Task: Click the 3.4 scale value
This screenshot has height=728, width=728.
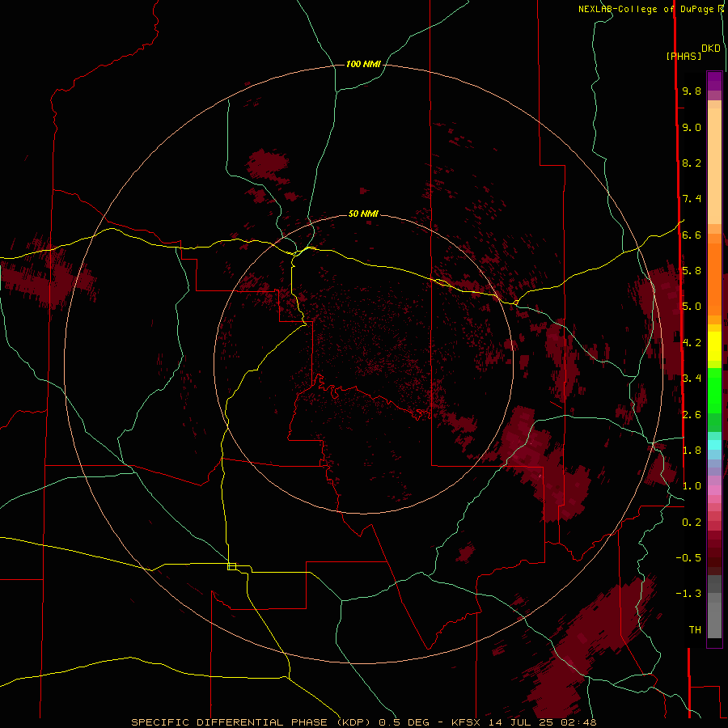Action: tap(692, 379)
